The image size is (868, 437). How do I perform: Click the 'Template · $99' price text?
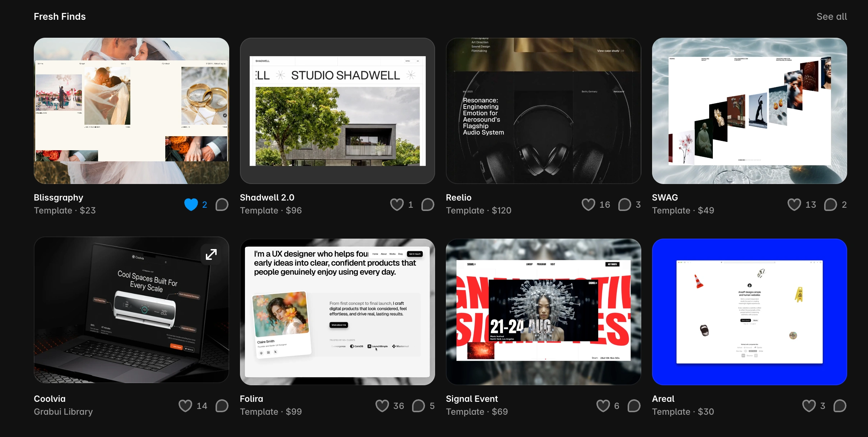(271, 412)
